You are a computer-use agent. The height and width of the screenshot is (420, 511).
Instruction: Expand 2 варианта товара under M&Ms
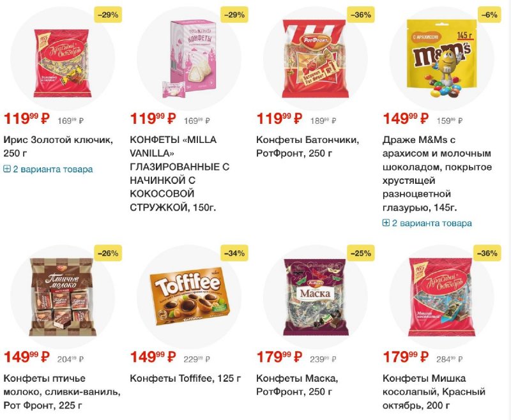(x=427, y=223)
